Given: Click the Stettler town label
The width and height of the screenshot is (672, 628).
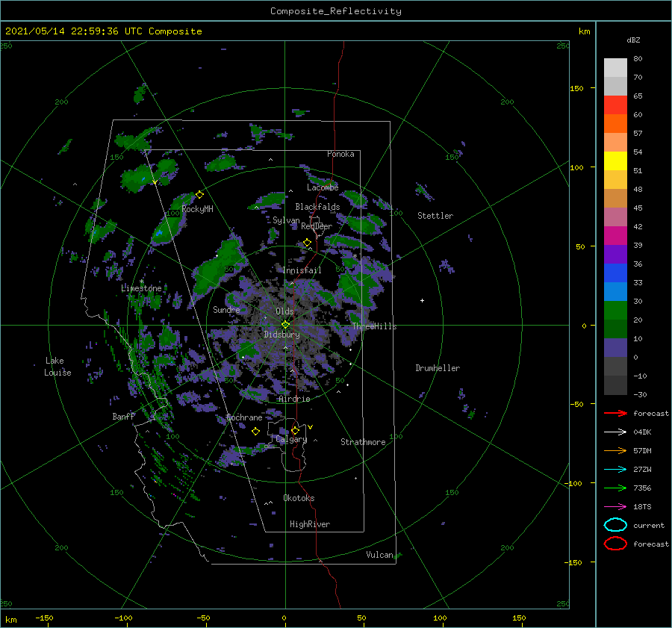Looking at the screenshot, I should pyautogui.click(x=435, y=216).
